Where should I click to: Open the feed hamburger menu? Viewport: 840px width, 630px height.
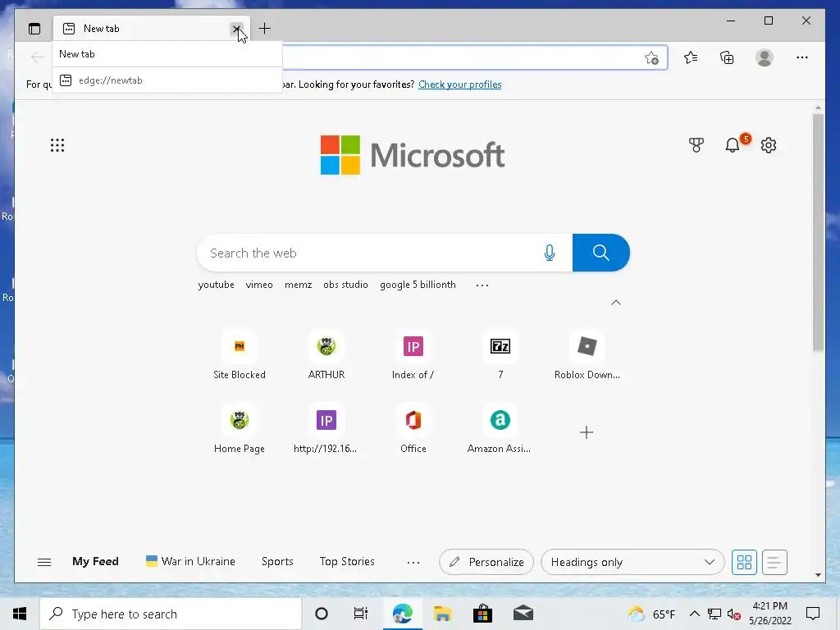[44, 562]
